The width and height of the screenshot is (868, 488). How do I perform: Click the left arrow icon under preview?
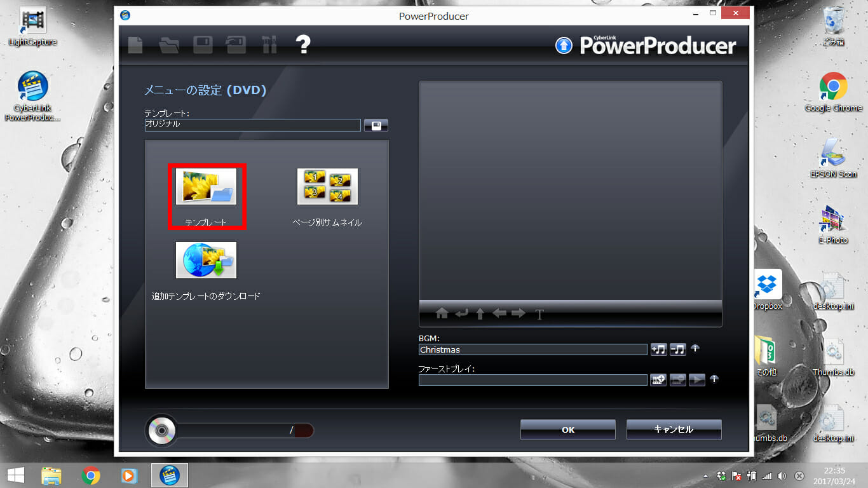point(499,313)
